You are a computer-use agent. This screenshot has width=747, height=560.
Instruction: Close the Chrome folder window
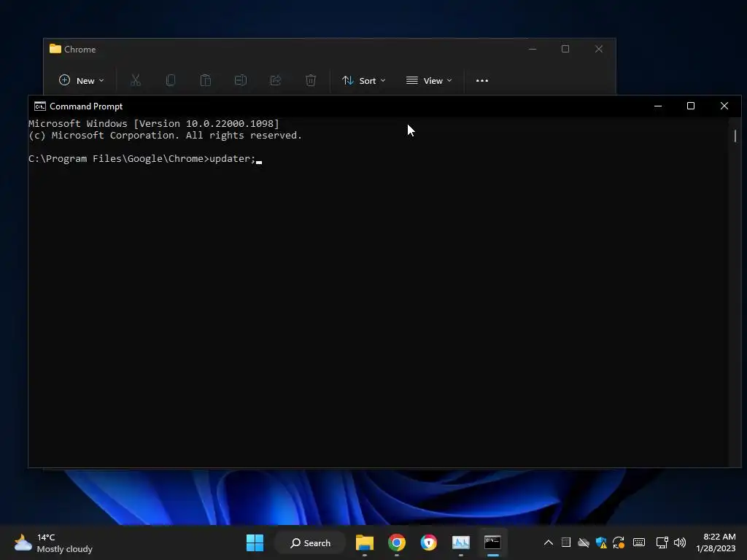(599, 49)
